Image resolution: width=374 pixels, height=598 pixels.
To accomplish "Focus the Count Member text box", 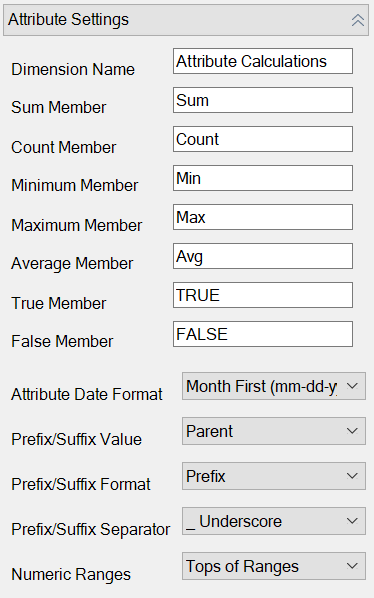I will click(x=263, y=139).
